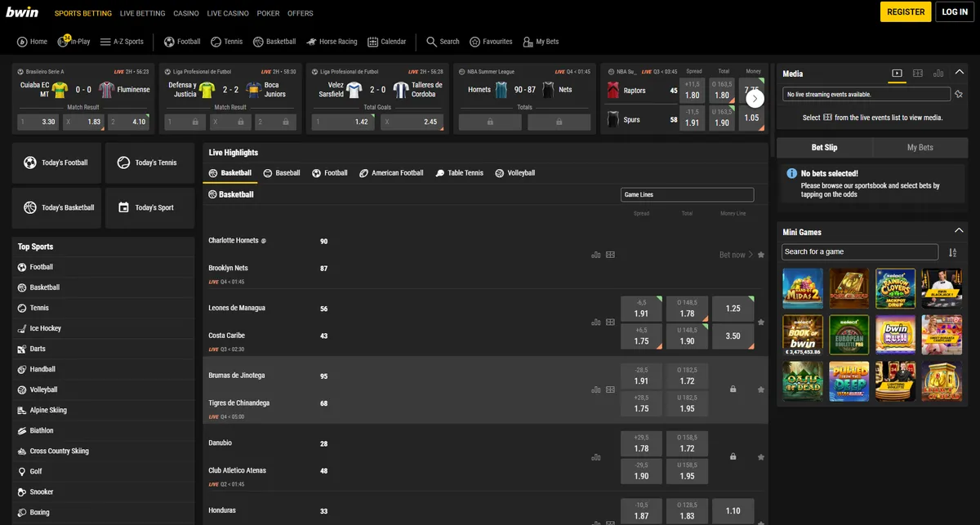980x525 pixels.
Task: Open scoreboard icon for Charlotte Hornets game
Action: 610,255
